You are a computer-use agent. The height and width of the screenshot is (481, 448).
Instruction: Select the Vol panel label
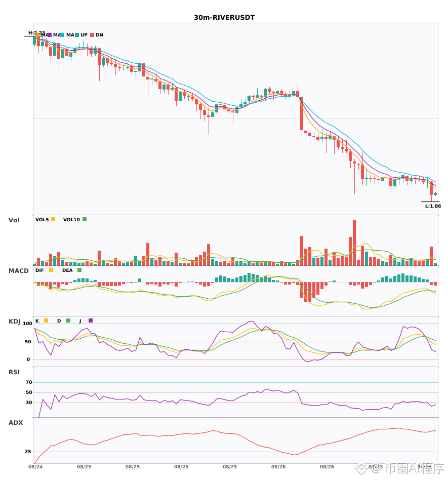pyautogui.click(x=14, y=220)
